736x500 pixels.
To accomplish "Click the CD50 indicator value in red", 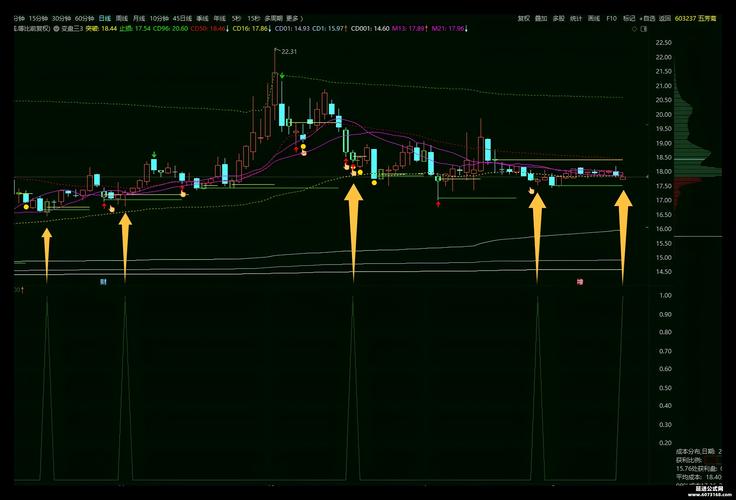I will 210,29.
